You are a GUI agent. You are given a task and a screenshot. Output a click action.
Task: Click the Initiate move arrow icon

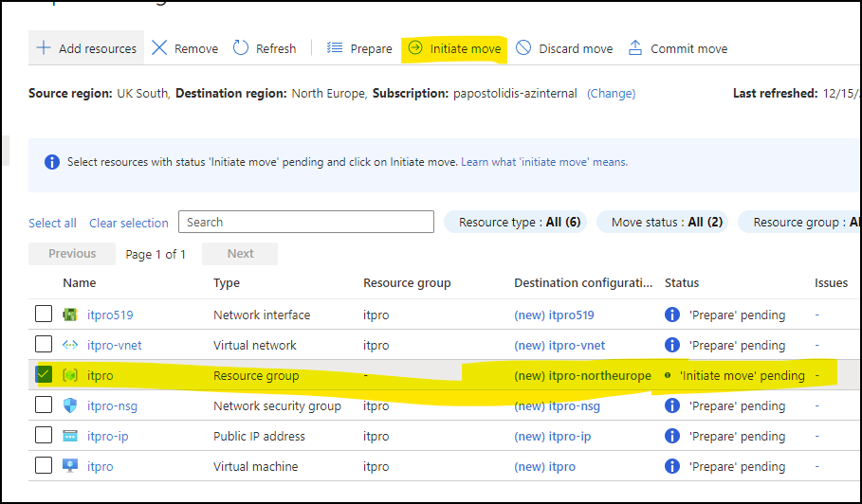pos(414,48)
